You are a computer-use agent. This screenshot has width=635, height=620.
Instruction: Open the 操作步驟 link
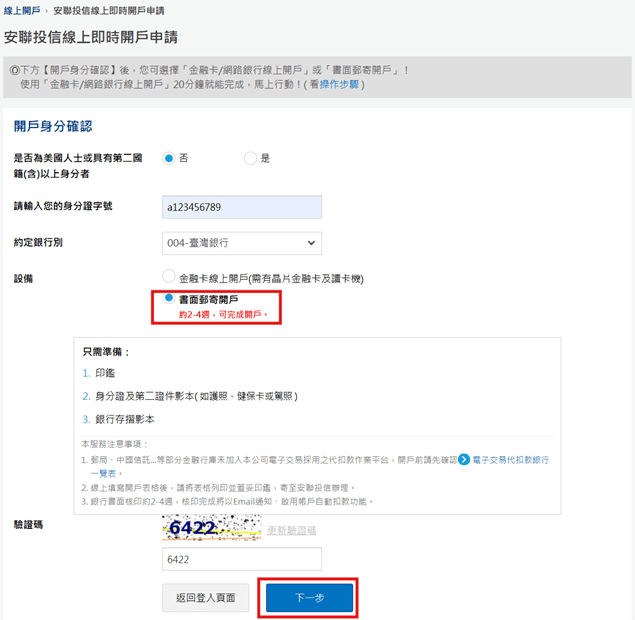pyautogui.click(x=340, y=85)
